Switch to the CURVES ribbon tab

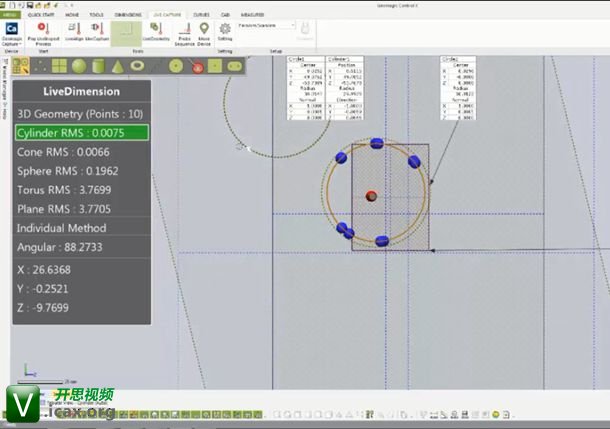coord(200,16)
